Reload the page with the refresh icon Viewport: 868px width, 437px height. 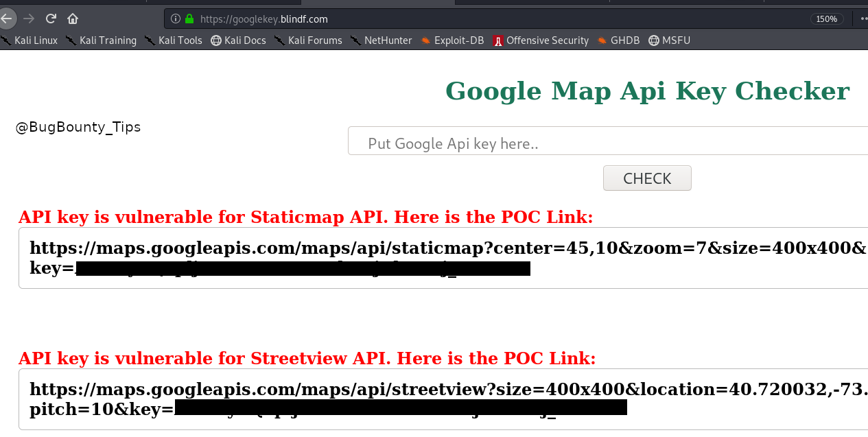51,19
